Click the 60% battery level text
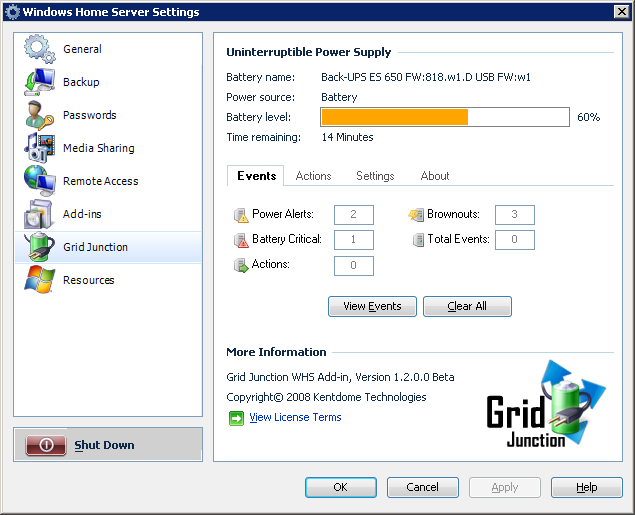The image size is (635, 515). pyautogui.click(x=588, y=117)
